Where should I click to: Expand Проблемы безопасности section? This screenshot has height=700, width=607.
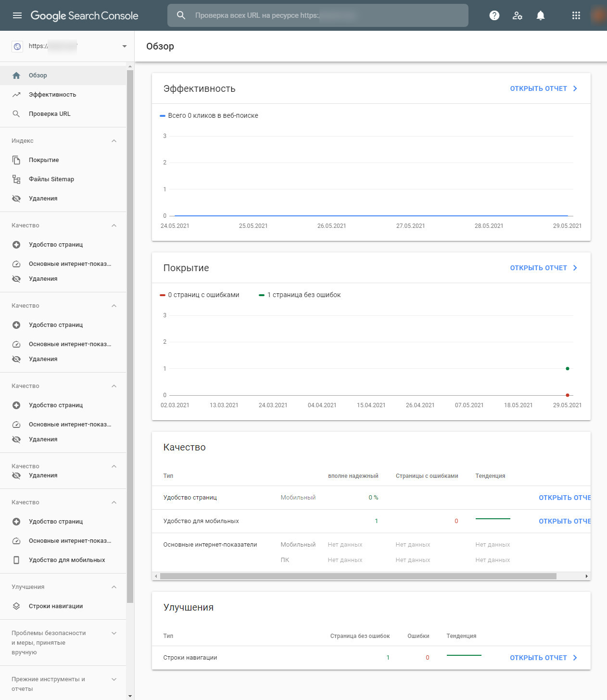pyautogui.click(x=114, y=633)
